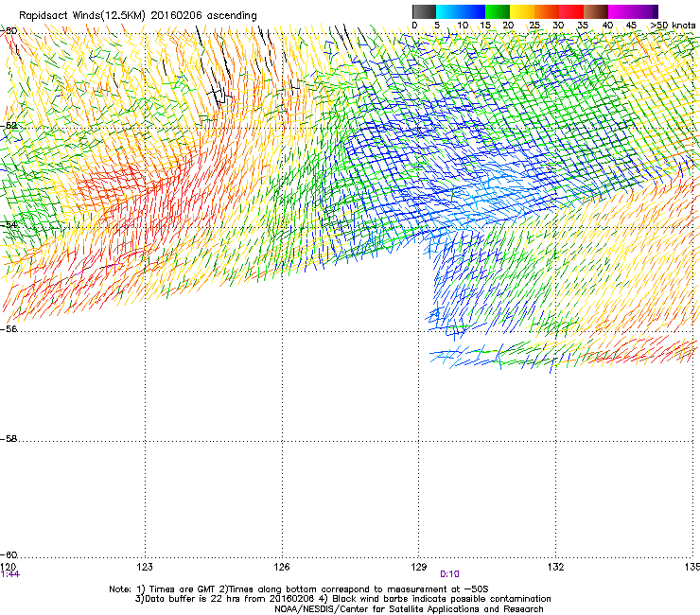Image resolution: width=700 pixels, height=615 pixels.
Task: Click the red 30-35 knots legend swatch
Action: tap(571, 11)
